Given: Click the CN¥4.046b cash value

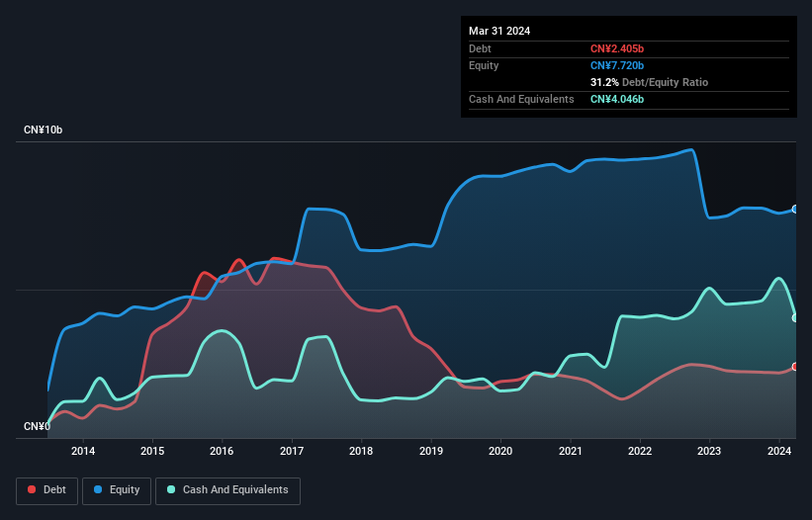Looking at the screenshot, I should (617, 99).
